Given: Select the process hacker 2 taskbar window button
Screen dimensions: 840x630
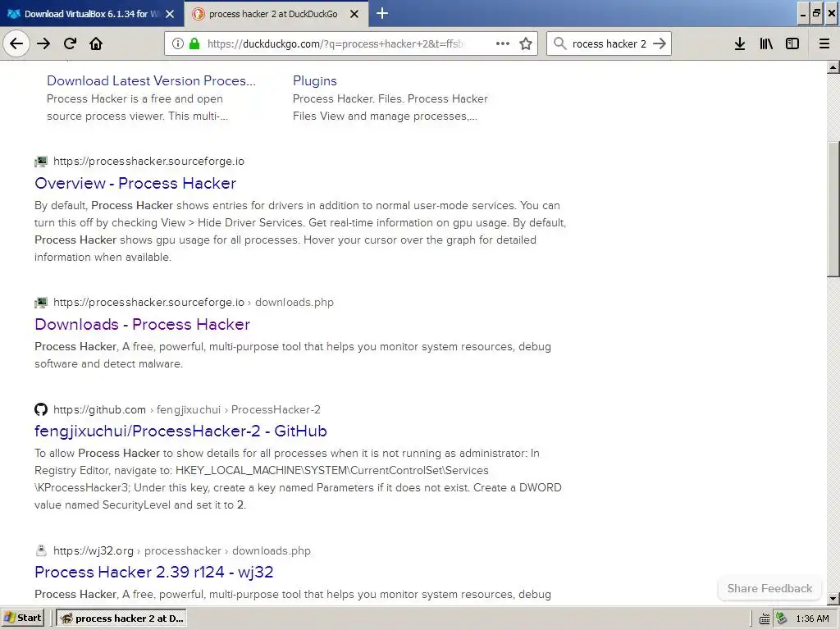Looking at the screenshot, I should coord(121,619).
